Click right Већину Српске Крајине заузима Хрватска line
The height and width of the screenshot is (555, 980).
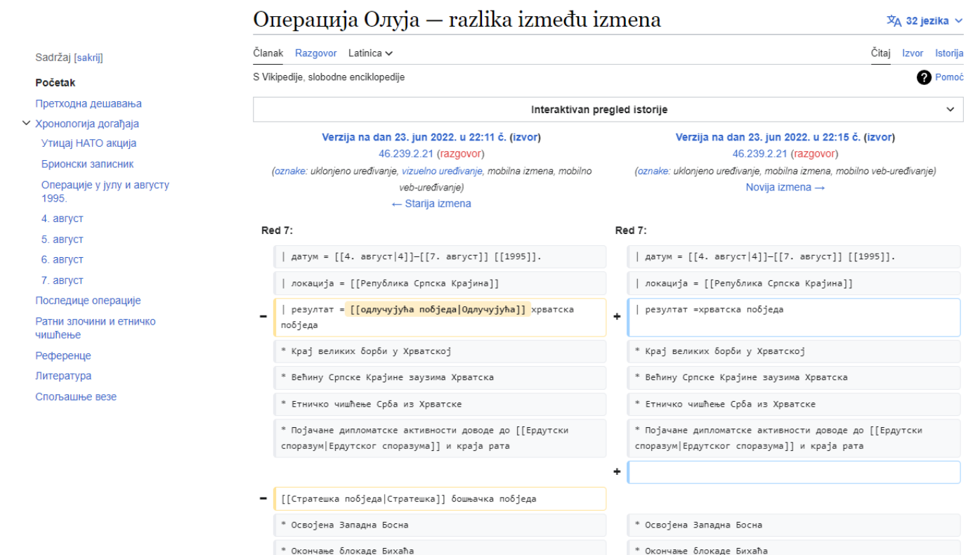point(794,377)
